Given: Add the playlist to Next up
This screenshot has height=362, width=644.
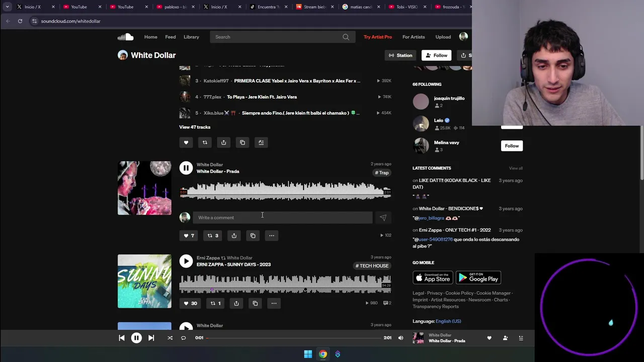Looking at the screenshot, I should (261, 142).
